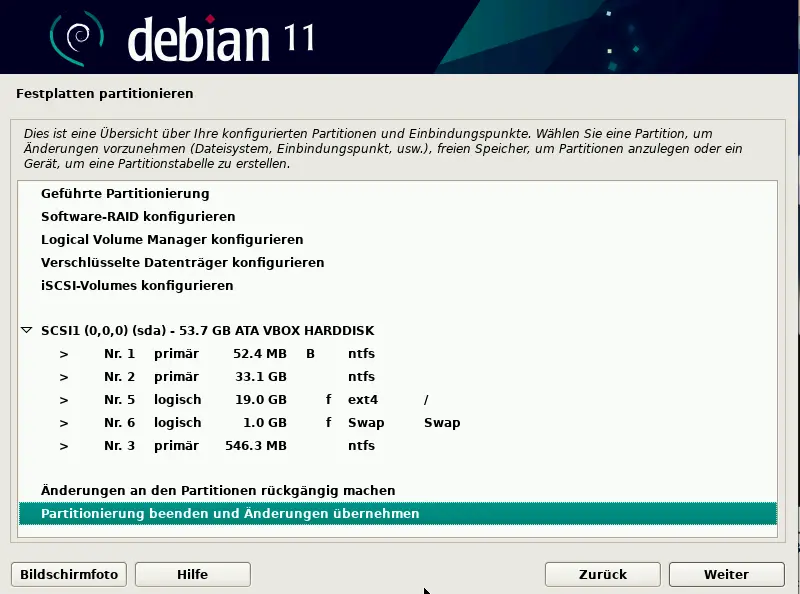Click the 1.0 GB size value

pos(264,423)
